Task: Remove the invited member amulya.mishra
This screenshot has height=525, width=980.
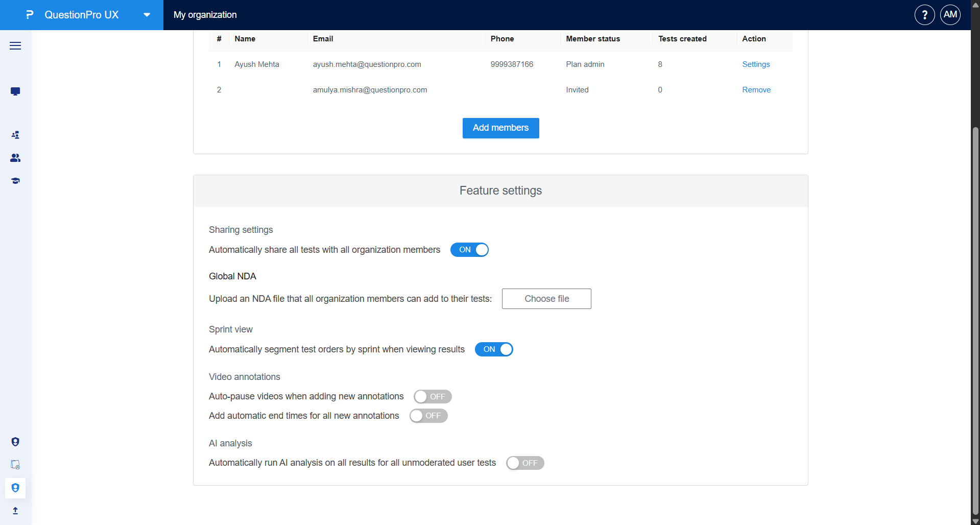Action: (x=756, y=89)
